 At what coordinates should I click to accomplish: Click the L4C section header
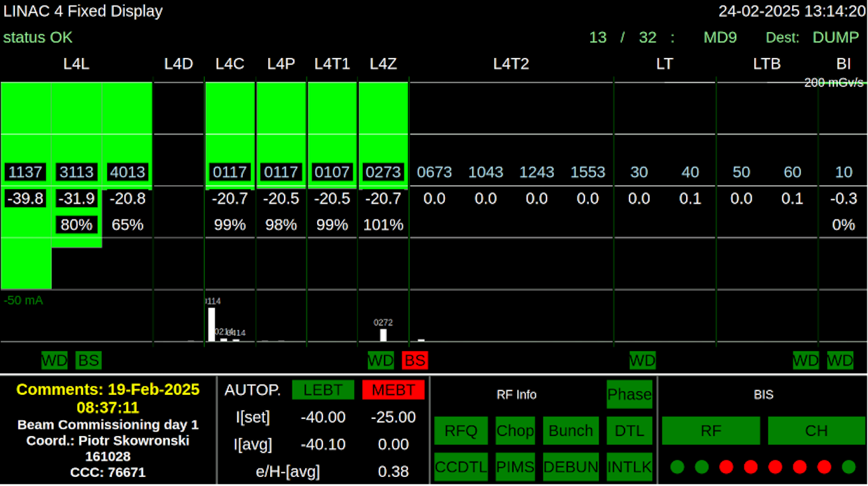click(230, 64)
